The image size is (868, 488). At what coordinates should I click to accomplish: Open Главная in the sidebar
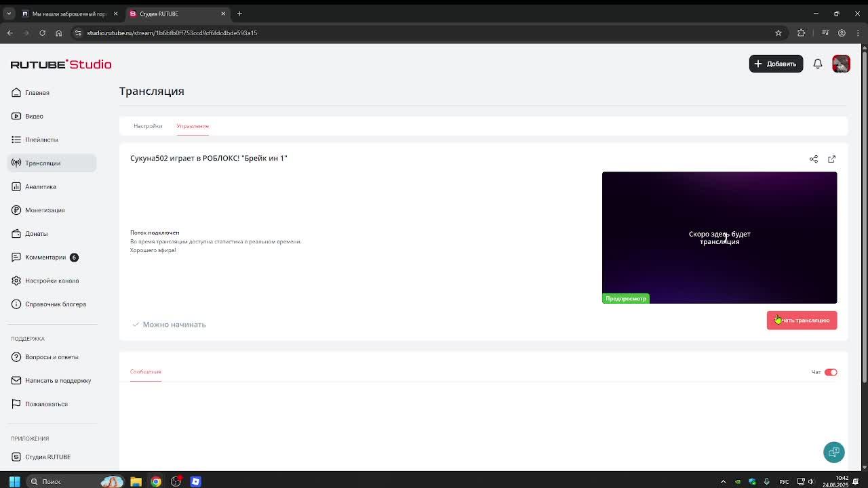37,93
